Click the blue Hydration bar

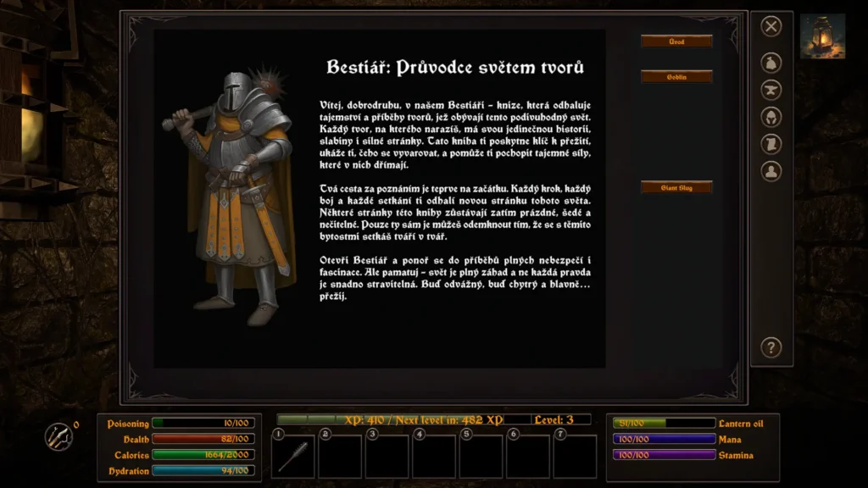click(203, 471)
